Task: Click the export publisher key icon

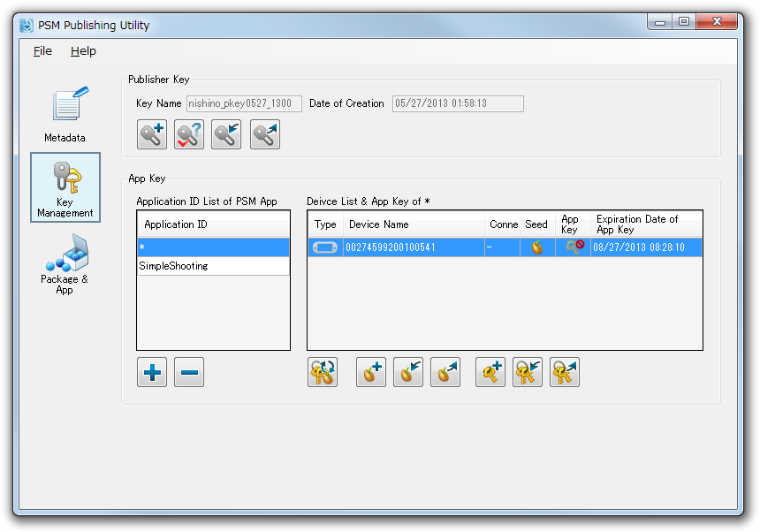Action: (x=264, y=134)
